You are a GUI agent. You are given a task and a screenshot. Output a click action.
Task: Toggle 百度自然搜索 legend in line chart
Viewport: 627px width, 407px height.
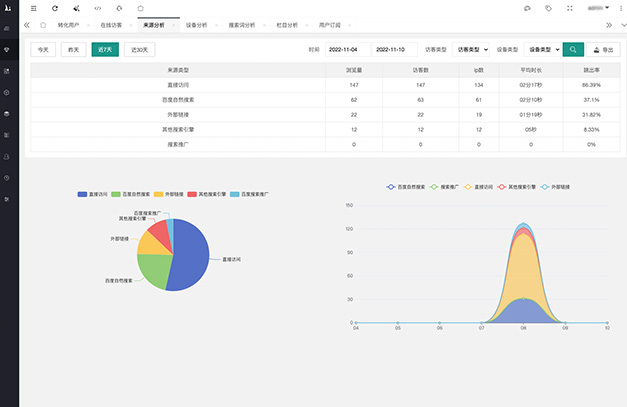(x=407, y=187)
